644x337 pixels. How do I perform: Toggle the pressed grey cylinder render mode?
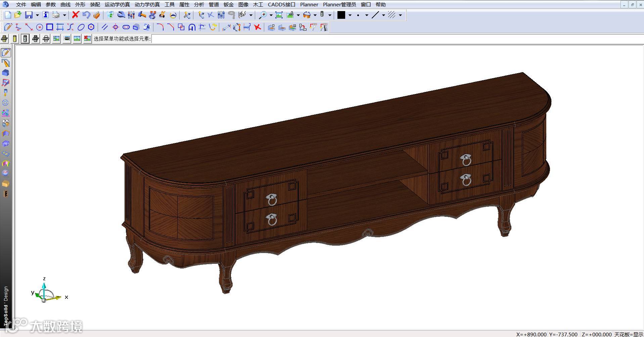click(x=25, y=39)
